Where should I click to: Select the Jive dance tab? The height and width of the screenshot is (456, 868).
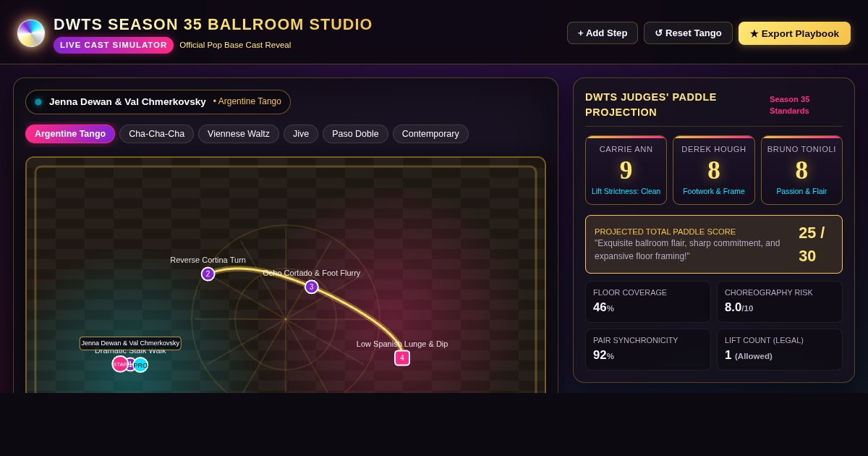(301, 134)
